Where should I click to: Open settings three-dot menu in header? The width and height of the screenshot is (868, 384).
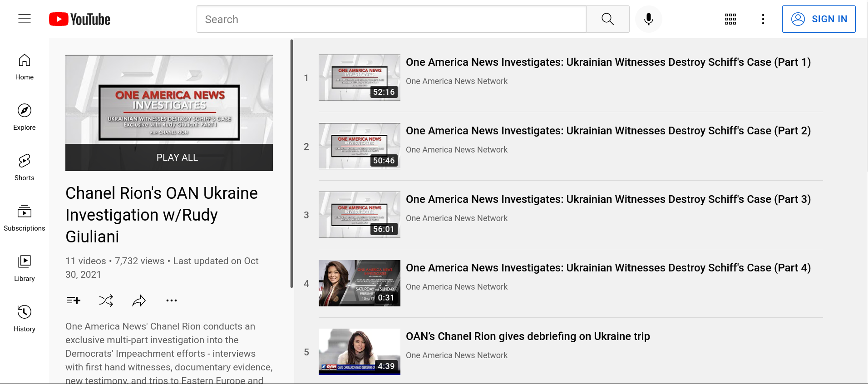[x=763, y=19]
